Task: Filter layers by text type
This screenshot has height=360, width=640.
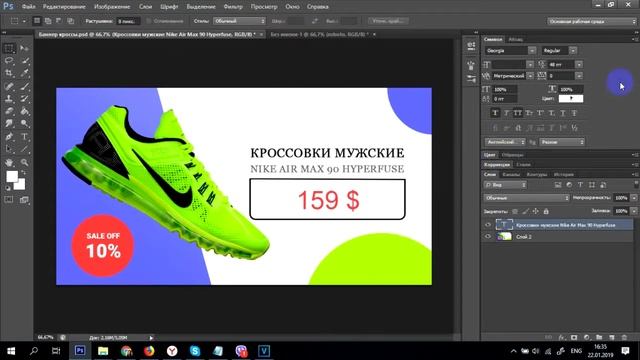Action: point(580,185)
